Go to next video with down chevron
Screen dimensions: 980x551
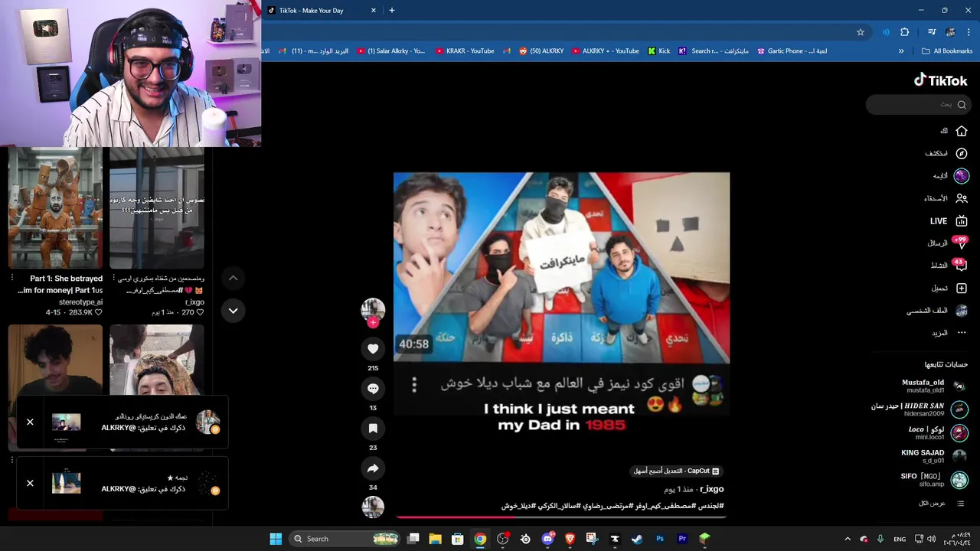233,310
